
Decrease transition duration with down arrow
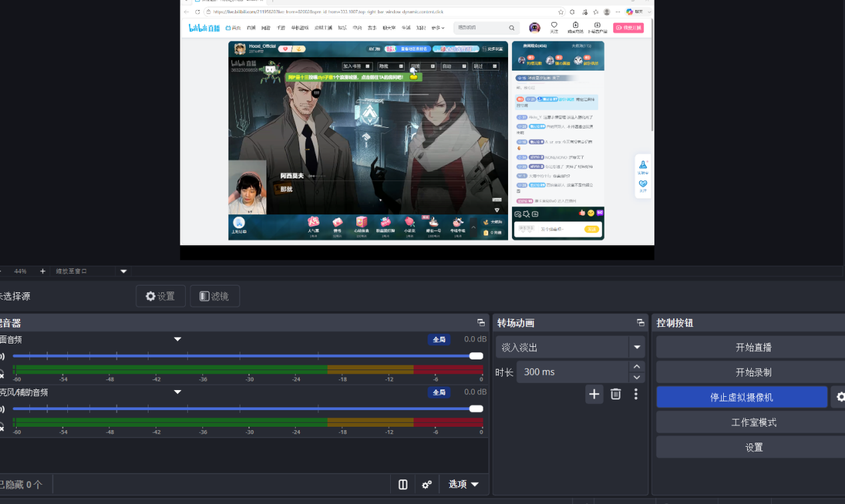637,377
